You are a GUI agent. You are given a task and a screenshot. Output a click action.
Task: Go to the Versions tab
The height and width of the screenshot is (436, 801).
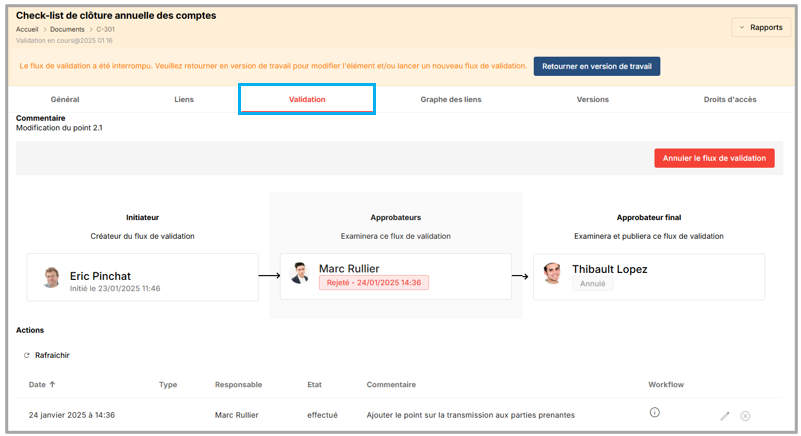tap(592, 100)
